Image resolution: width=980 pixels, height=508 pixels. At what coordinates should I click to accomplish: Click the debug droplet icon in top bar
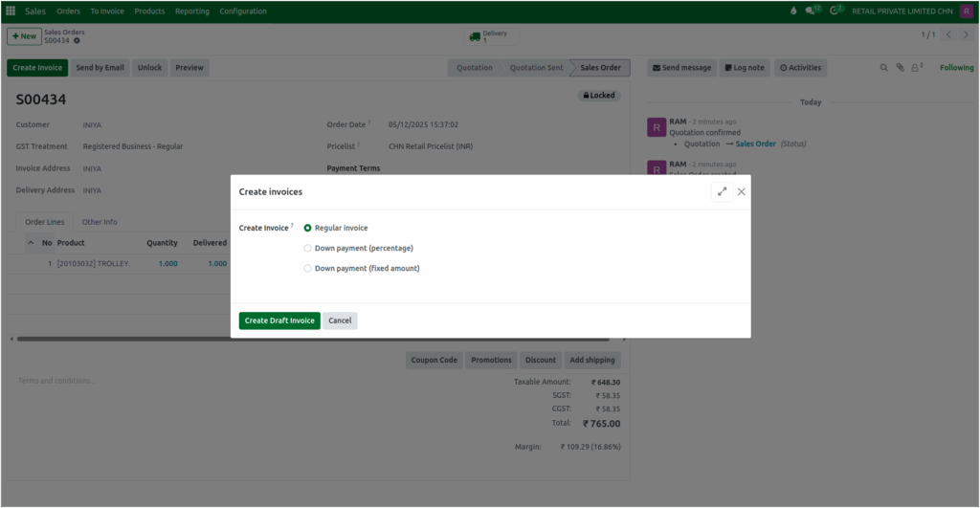[793, 11]
